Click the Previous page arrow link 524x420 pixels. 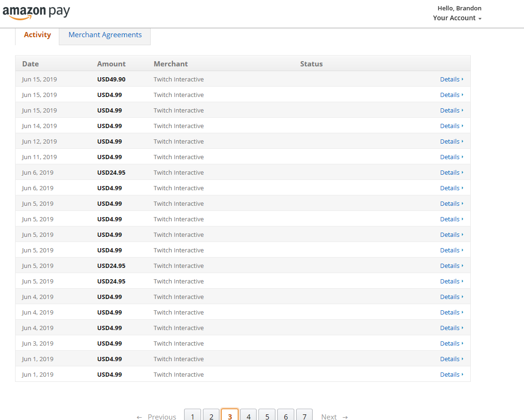pyautogui.click(x=156, y=416)
